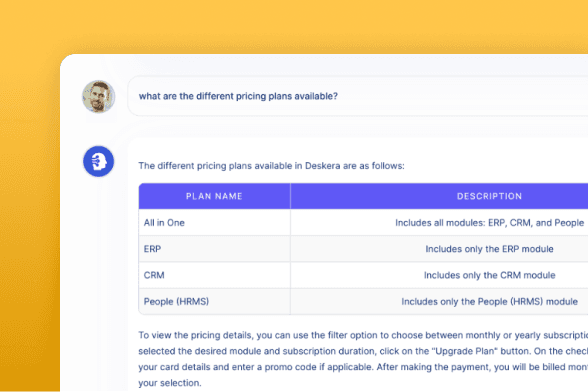The height and width of the screenshot is (392, 588).
Task: Click the blue AI assistant head icon
Action: click(x=99, y=161)
